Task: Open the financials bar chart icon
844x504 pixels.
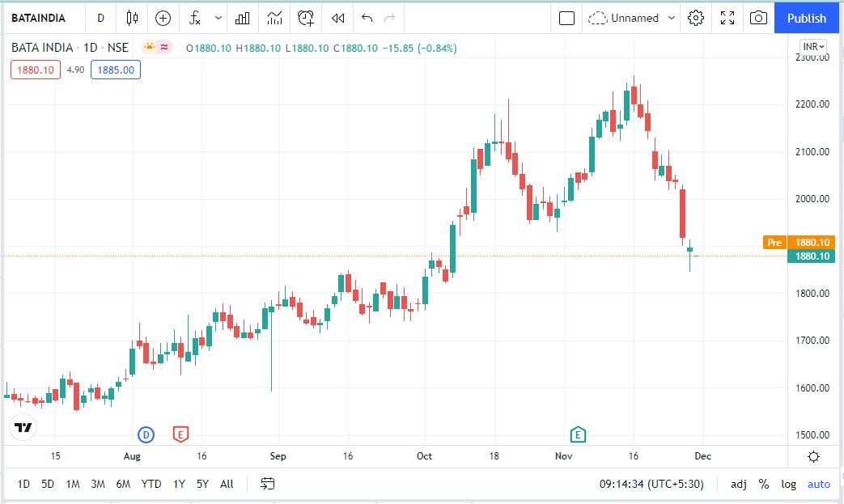Action: coord(242,18)
